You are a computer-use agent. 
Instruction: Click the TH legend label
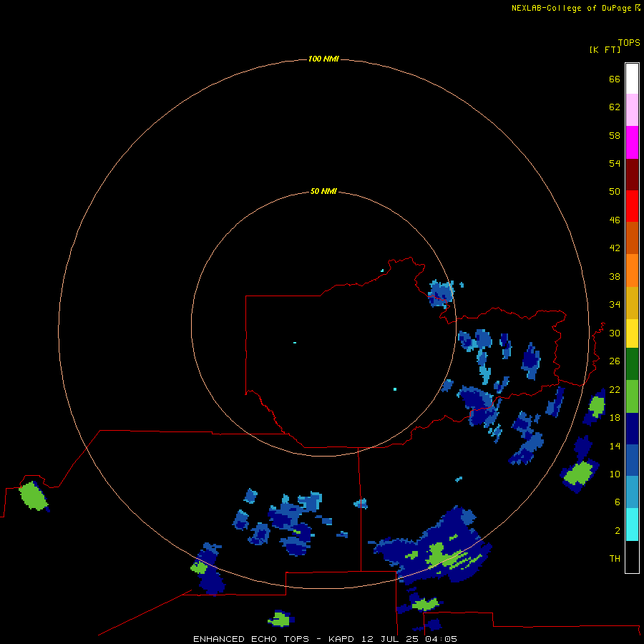click(x=615, y=559)
